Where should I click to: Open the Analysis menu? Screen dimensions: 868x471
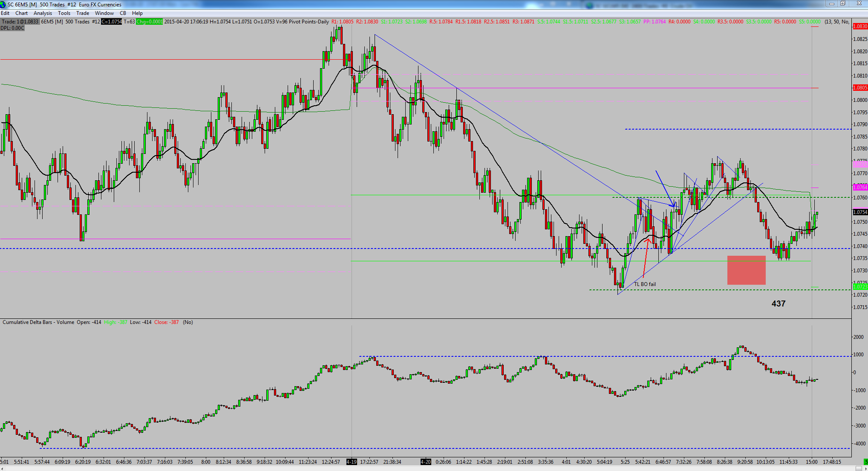pyautogui.click(x=43, y=13)
